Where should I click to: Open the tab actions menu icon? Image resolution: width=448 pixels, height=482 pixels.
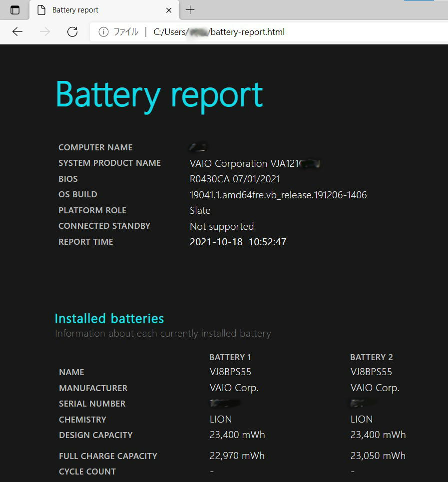pyautogui.click(x=15, y=10)
